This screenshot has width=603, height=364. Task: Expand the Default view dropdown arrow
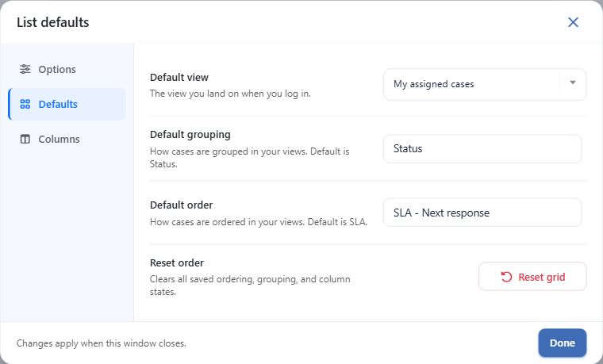[x=573, y=82]
